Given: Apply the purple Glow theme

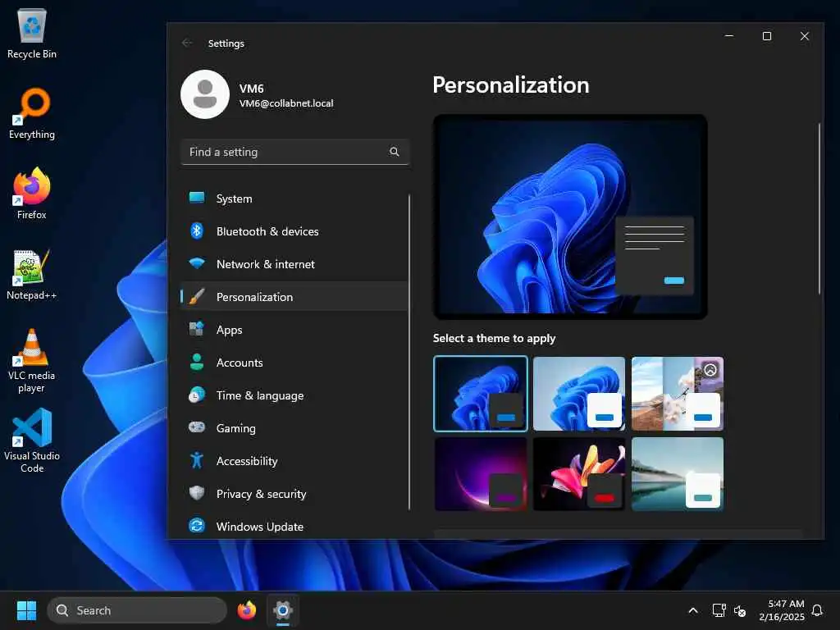Looking at the screenshot, I should click(x=481, y=473).
